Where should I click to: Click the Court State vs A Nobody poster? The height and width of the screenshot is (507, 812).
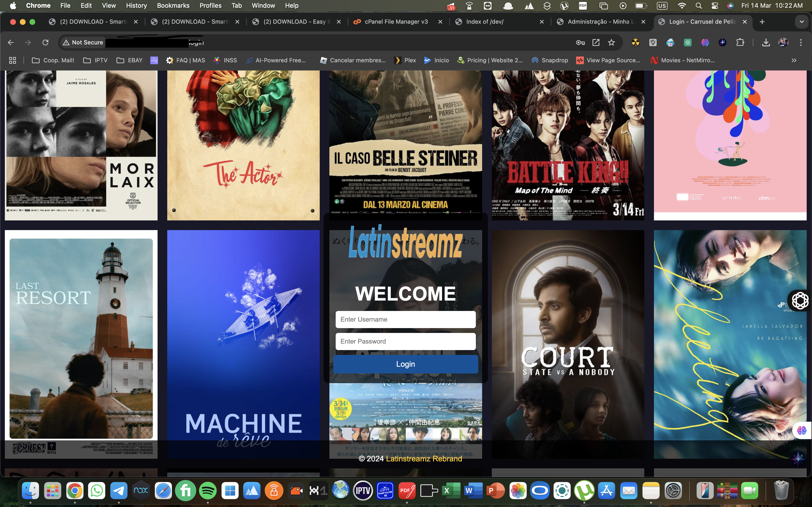(x=568, y=344)
